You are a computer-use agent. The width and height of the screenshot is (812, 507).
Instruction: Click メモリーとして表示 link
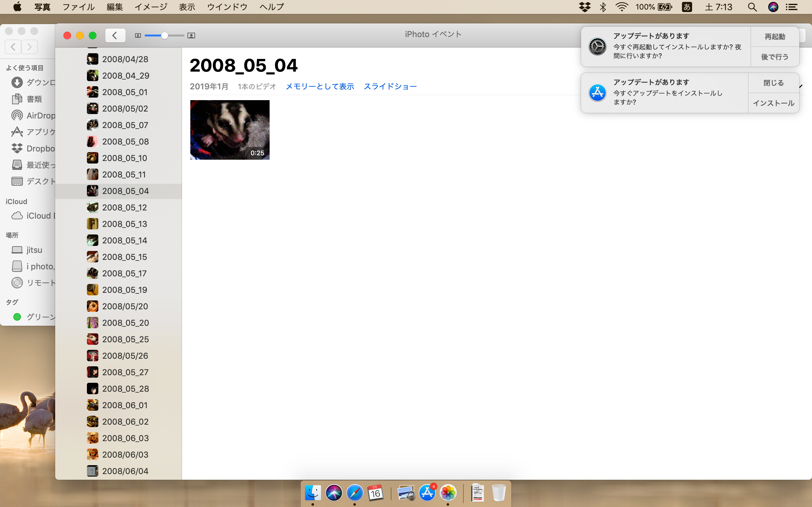point(319,87)
